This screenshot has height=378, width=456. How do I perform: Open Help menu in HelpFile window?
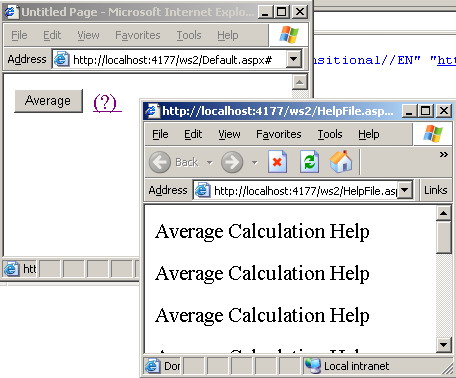tap(368, 134)
